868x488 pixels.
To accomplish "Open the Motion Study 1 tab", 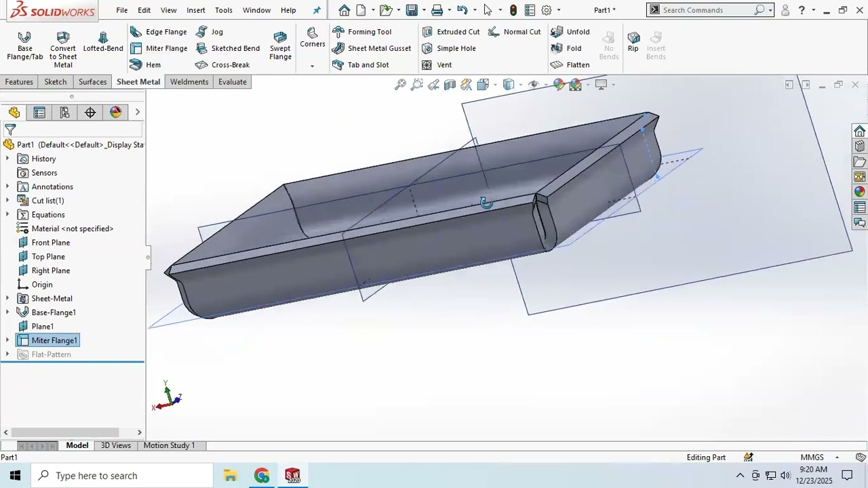I will tap(169, 445).
